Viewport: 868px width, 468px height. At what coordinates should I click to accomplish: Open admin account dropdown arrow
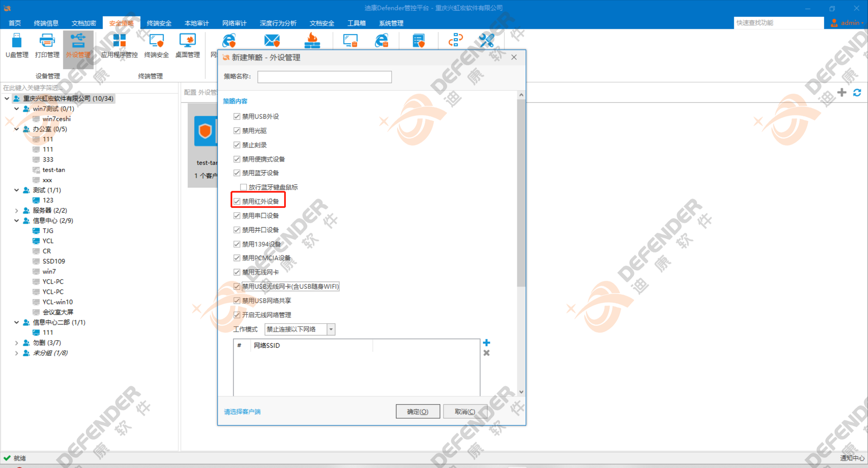coord(862,23)
